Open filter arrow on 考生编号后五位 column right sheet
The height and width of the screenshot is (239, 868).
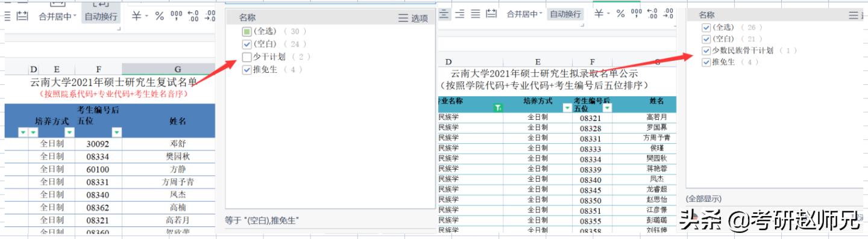pos(607,108)
